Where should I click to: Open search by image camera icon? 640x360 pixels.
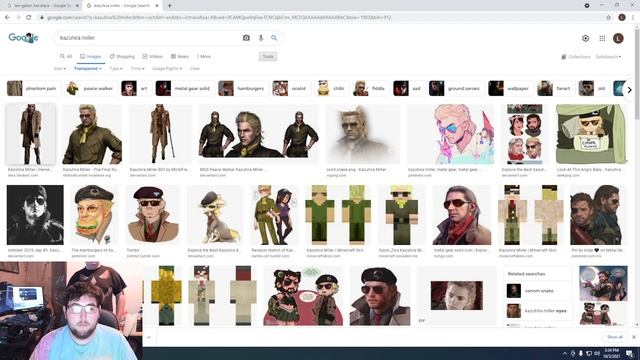click(246, 38)
